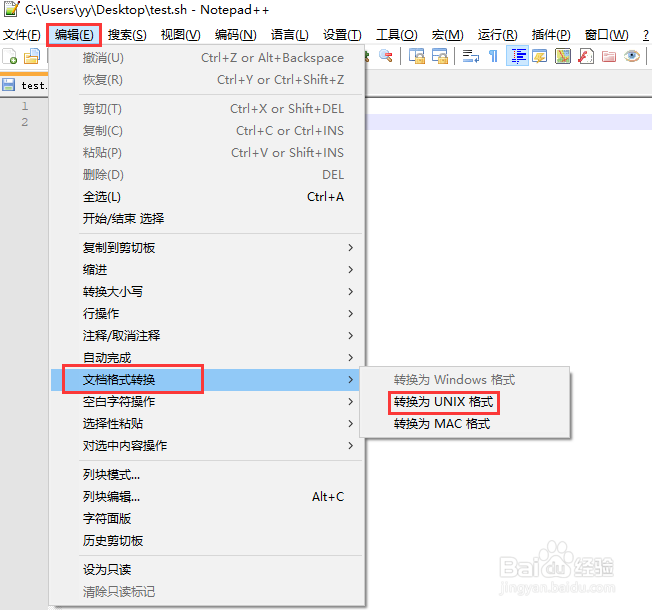The width and height of the screenshot is (652, 610).
Task: Open the 文件(F) menu
Action: 22,35
